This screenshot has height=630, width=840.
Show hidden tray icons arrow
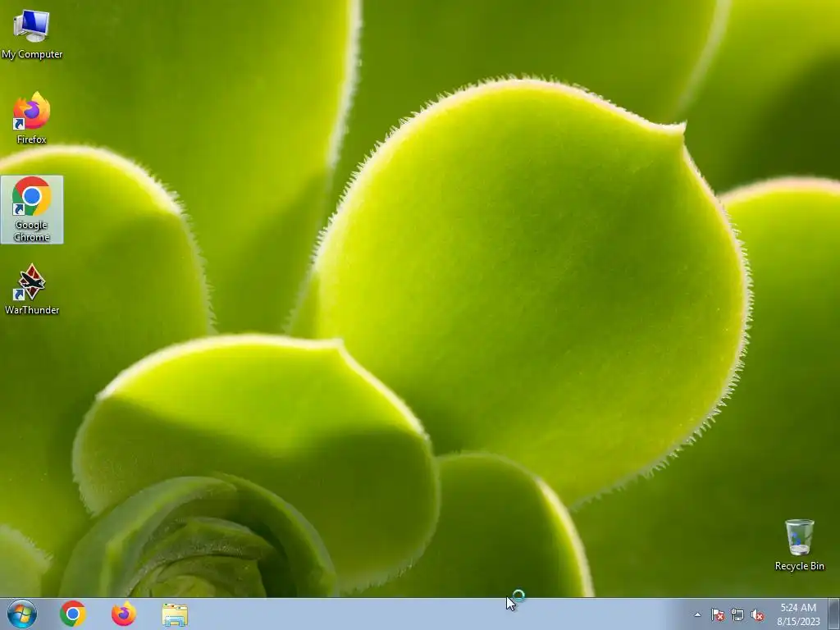coord(697,614)
